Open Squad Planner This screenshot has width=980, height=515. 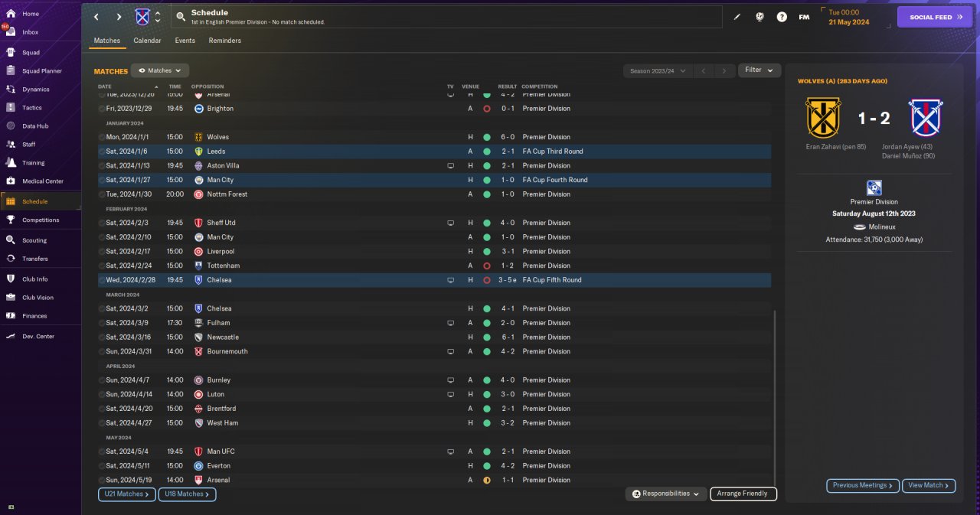click(x=40, y=71)
